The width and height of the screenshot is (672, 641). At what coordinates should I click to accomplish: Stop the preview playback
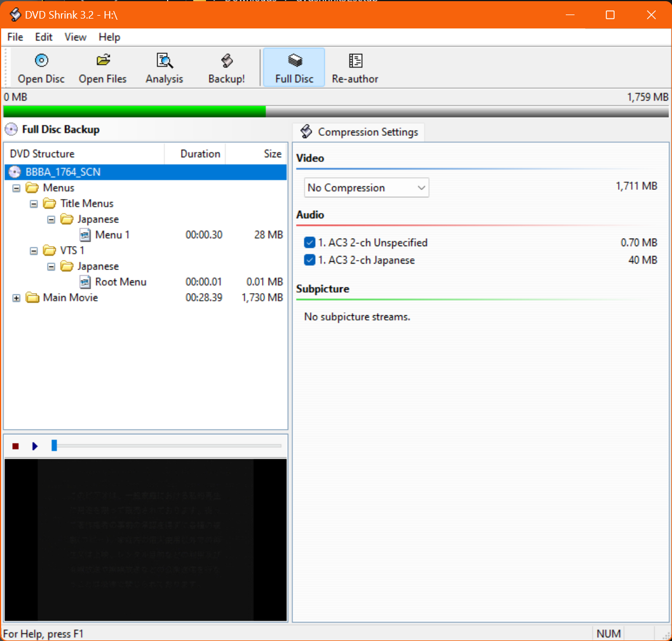pyautogui.click(x=16, y=446)
